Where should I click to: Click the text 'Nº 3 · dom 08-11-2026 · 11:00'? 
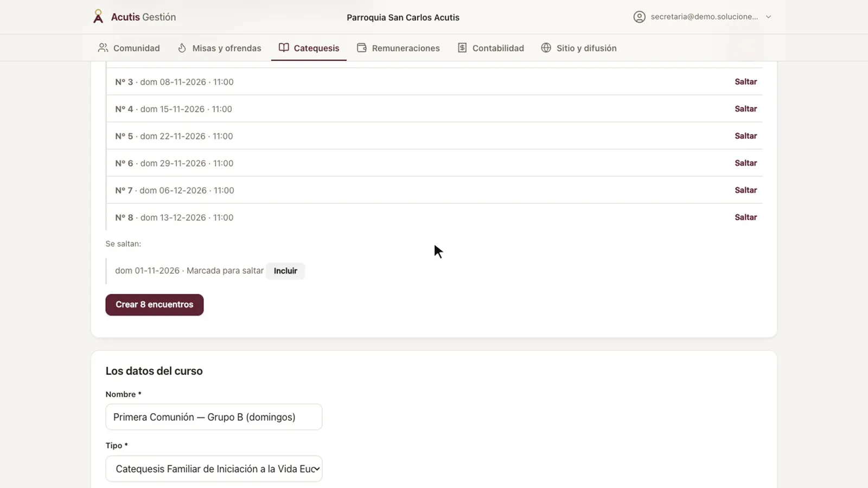click(x=174, y=82)
